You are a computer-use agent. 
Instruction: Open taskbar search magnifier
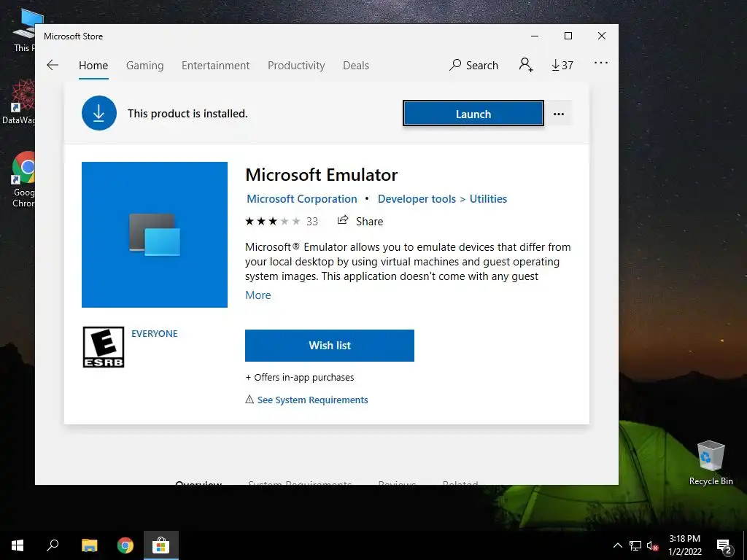coord(53,545)
